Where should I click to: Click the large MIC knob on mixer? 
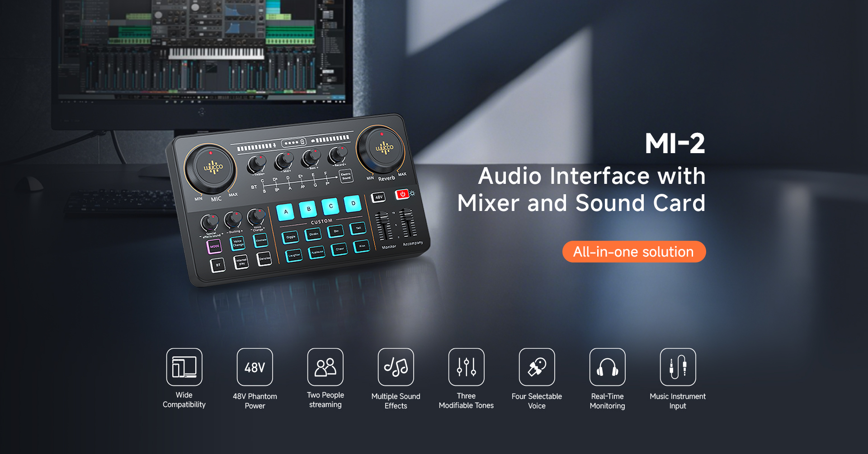click(x=211, y=169)
